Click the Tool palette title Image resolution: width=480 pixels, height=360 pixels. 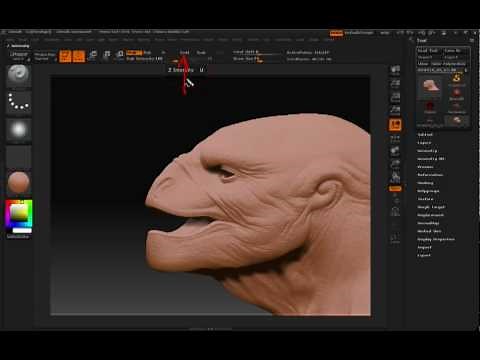click(x=422, y=41)
